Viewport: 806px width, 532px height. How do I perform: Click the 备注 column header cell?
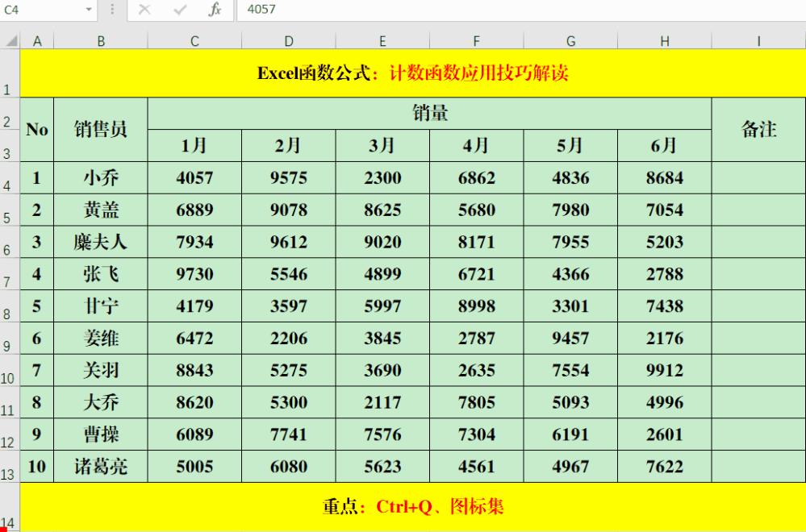(x=758, y=129)
